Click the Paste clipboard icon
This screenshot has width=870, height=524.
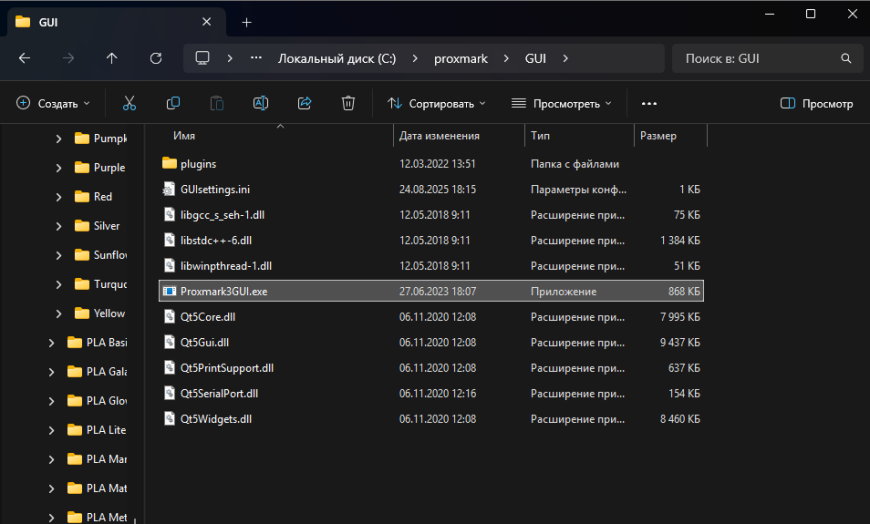coord(217,103)
